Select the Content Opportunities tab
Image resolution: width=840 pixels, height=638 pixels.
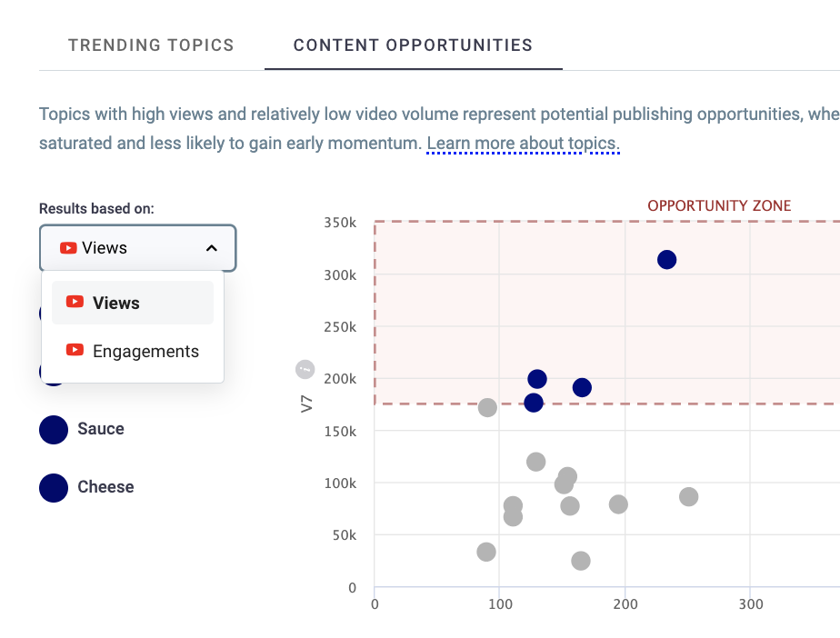pyautogui.click(x=413, y=45)
